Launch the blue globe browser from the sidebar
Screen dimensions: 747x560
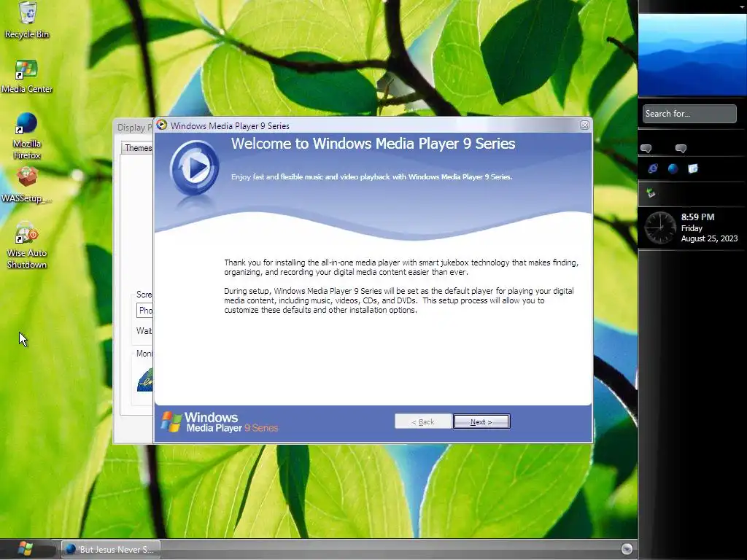[673, 168]
